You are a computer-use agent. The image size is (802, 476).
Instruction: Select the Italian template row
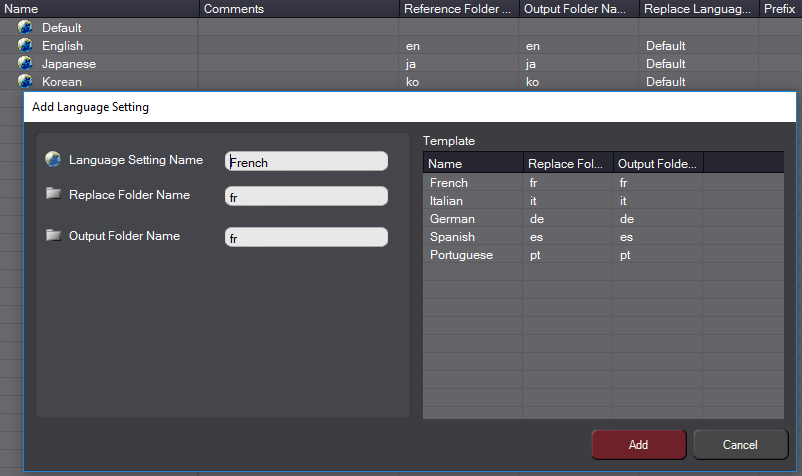coord(604,200)
